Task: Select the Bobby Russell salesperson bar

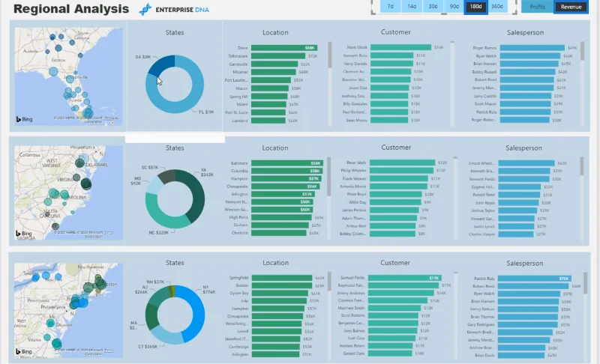Action: coord(528,72)
